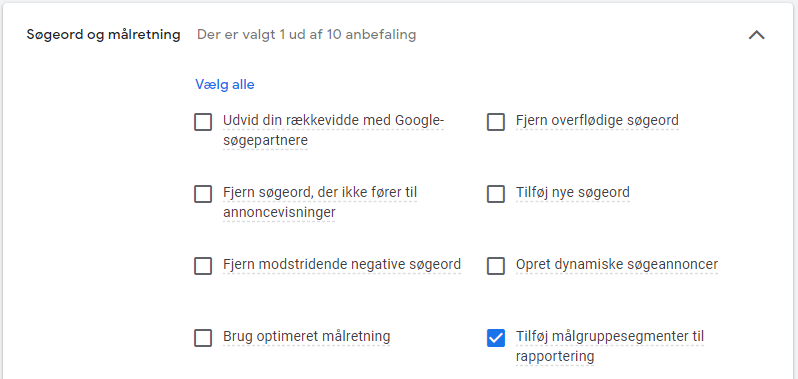Click the 'Fjern modstridende negative søgeord' label text
Image resolution: width=798 pixels, height=379 pixels.
pos(342,265)
